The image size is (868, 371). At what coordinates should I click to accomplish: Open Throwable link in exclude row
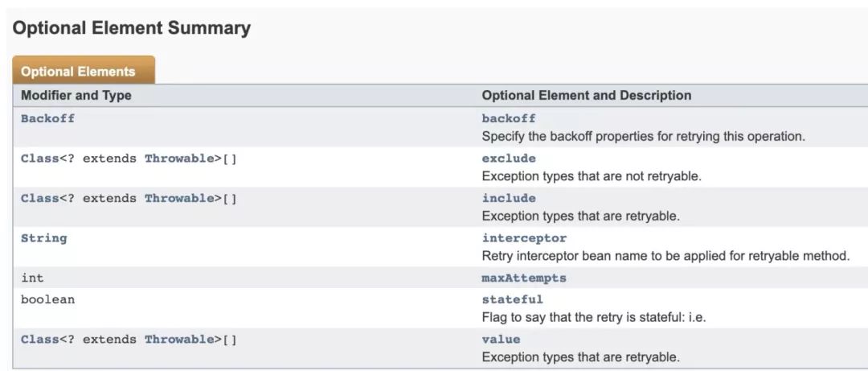pos(178,159)
